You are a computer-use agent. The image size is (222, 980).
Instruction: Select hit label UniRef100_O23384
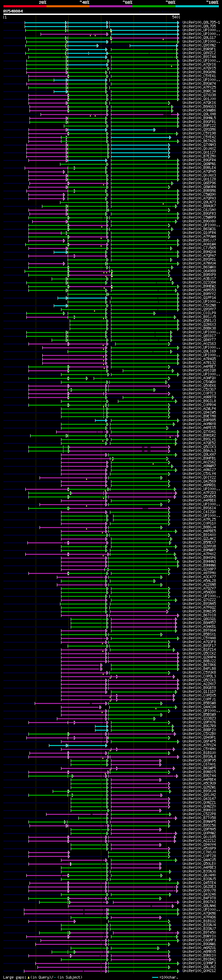(x=199, y=283)
